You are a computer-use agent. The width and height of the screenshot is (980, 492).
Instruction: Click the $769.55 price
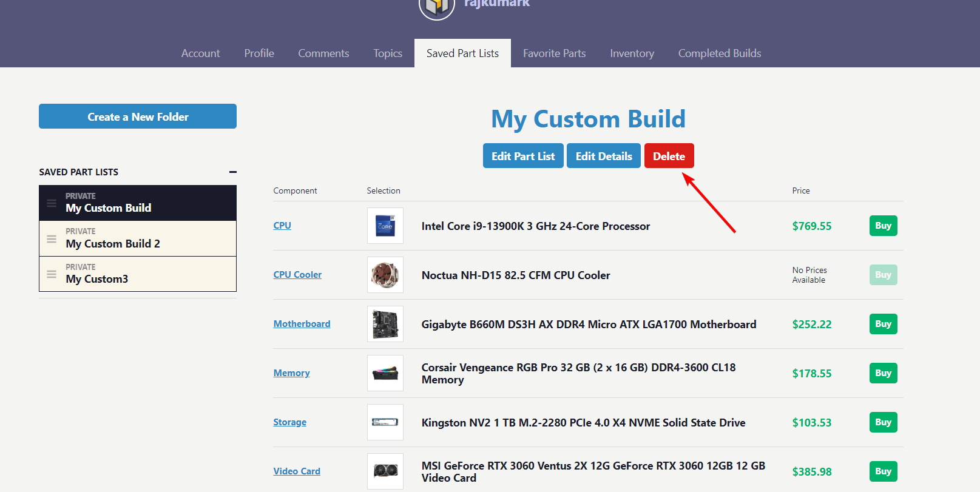pos(812,226)
